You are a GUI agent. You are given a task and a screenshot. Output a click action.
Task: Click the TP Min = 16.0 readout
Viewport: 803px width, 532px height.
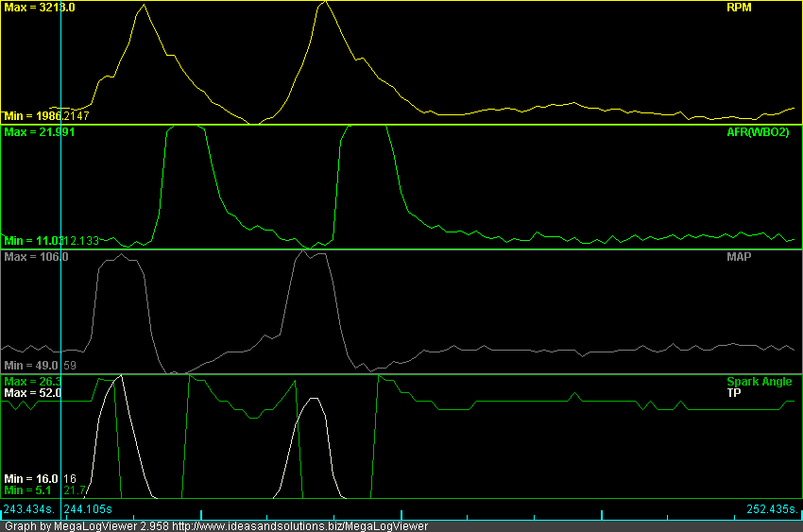click(31, 479)
